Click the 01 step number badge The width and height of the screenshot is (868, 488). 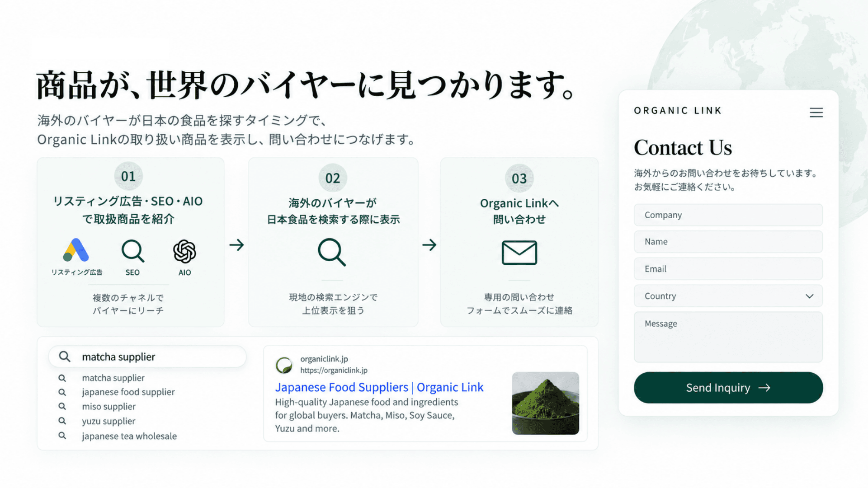tap(128, 176)
